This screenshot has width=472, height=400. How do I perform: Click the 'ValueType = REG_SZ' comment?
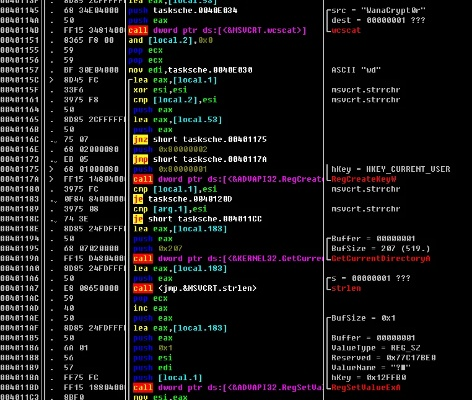tap(376, 348)
